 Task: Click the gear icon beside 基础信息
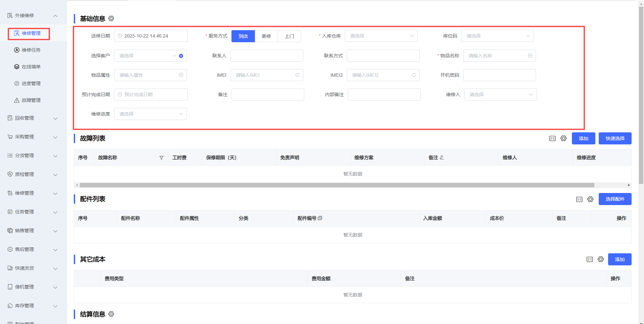coord(111,18)
